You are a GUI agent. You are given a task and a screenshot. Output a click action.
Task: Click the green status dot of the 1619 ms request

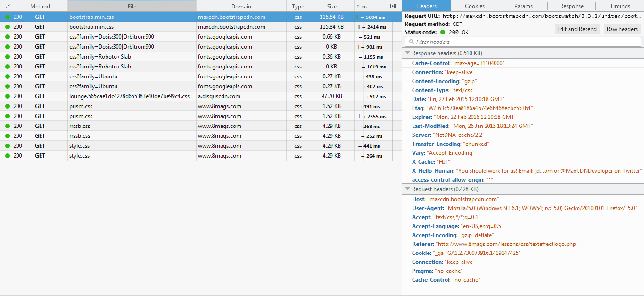click(x=8, y=67)
